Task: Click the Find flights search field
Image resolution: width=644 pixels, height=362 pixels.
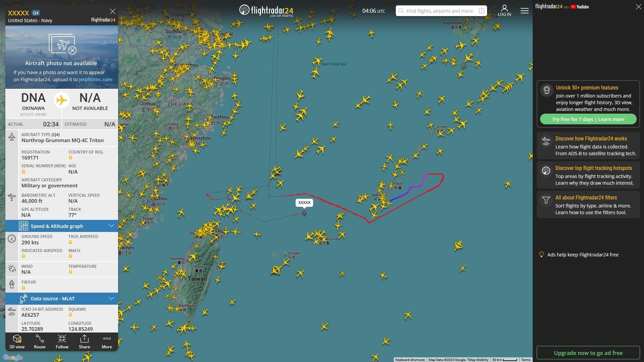Action: point(441,11)
